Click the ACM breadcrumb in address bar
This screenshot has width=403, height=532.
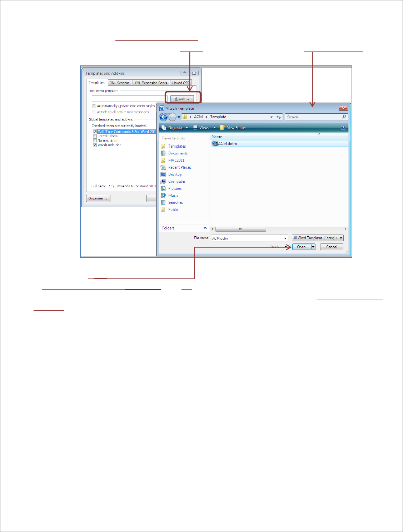(x=198, y=117)
